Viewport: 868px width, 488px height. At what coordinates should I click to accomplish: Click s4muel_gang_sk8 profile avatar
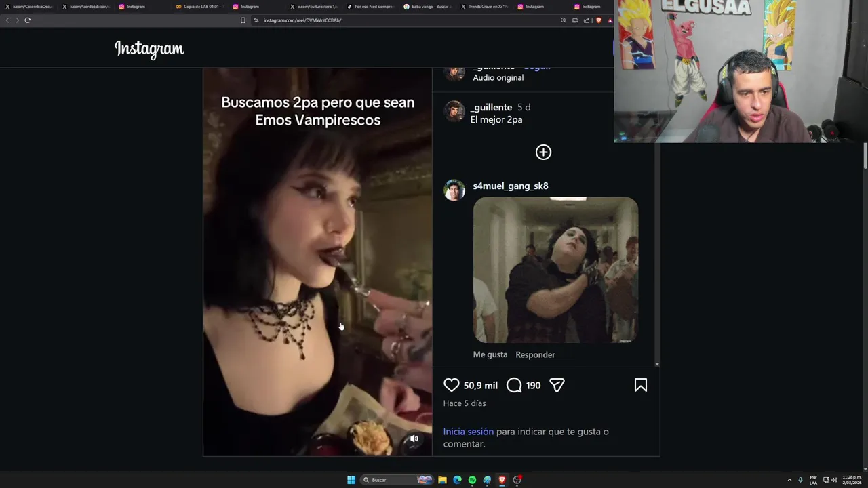point(454,190)
